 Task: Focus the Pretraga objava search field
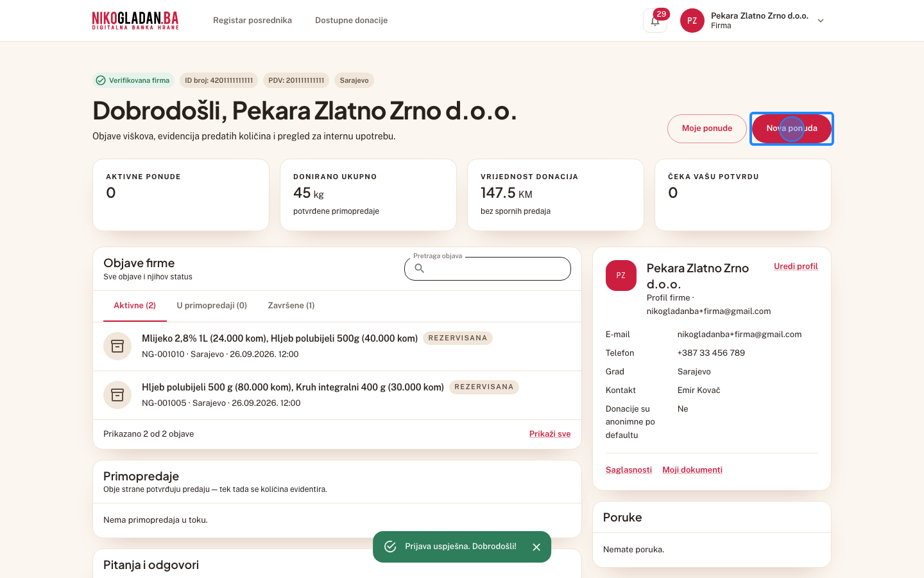(x=488, y=268)
